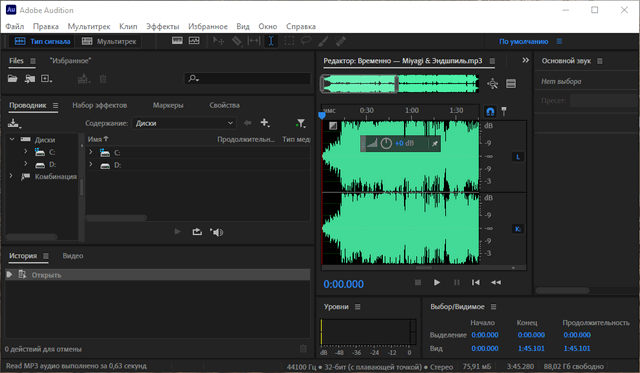Select the Paintbrush Selection tool
640x373 pixels.
[x=323, y=41]
